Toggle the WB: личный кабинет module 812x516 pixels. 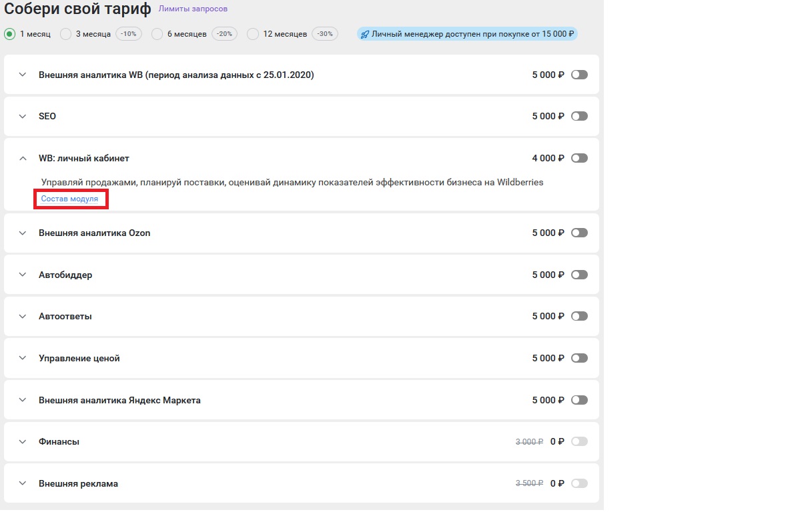click(579, 158)
